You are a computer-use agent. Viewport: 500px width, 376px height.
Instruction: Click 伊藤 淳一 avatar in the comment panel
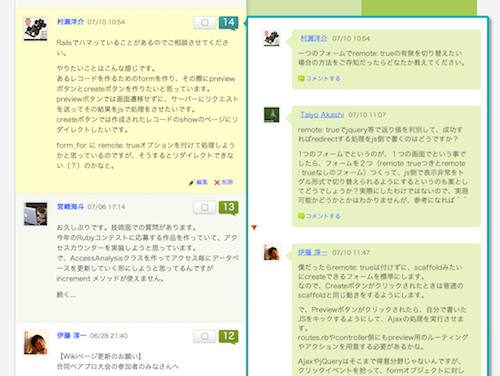272,252
